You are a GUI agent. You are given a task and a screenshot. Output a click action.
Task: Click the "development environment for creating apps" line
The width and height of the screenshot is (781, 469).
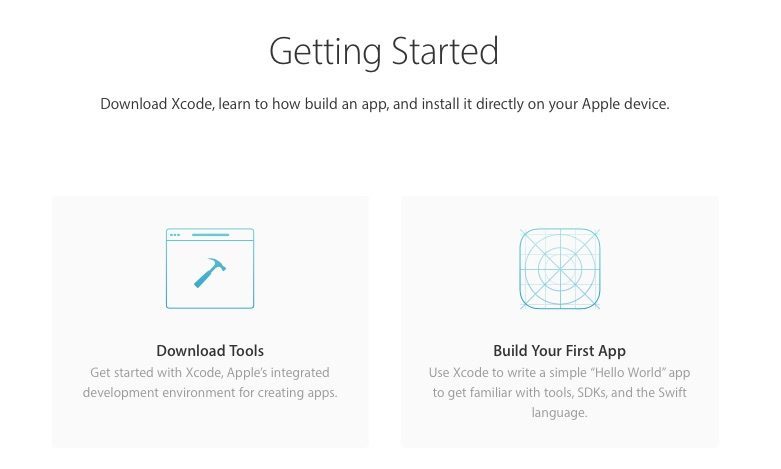tap(210, 393)
